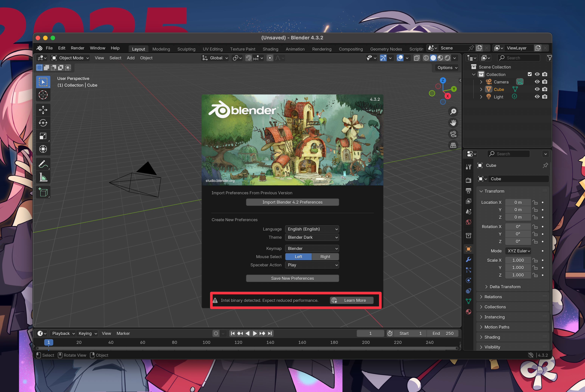Image resolution: width=585 pixels, height=392 pixels.
Task: Choose Left for Mouse Select
Action: tap(298, 257)
